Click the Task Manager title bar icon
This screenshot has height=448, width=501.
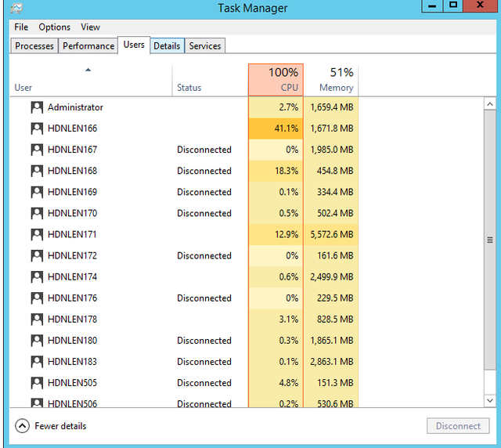point(16,8)
